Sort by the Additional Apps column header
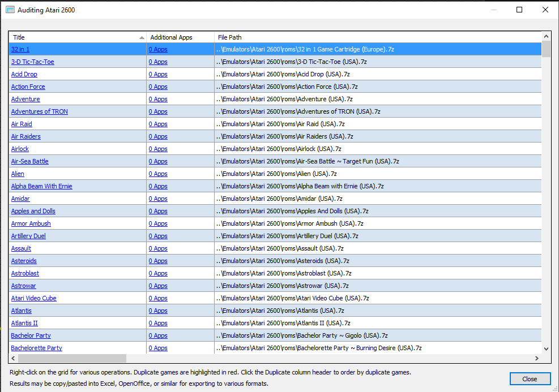 (x=180, y=37)
